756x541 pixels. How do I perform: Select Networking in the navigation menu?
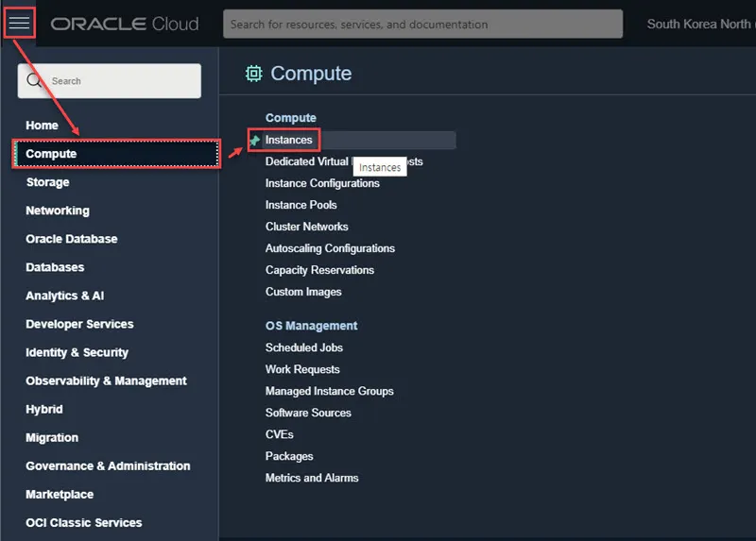[x=58, y=211]
